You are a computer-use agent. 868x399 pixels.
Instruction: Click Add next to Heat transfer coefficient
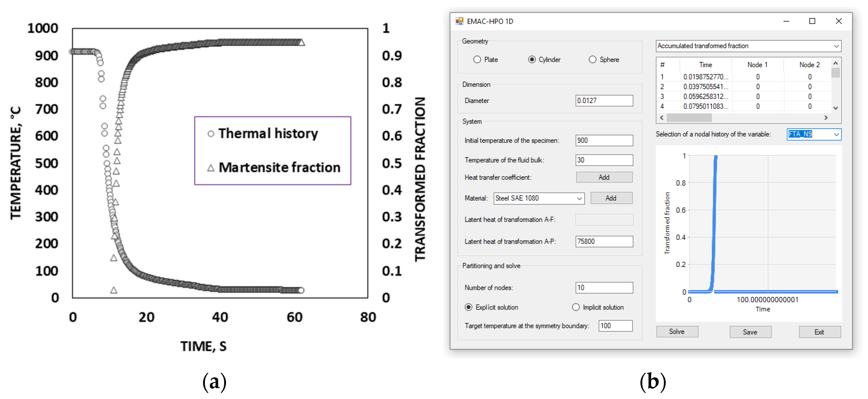coord(604,177)
